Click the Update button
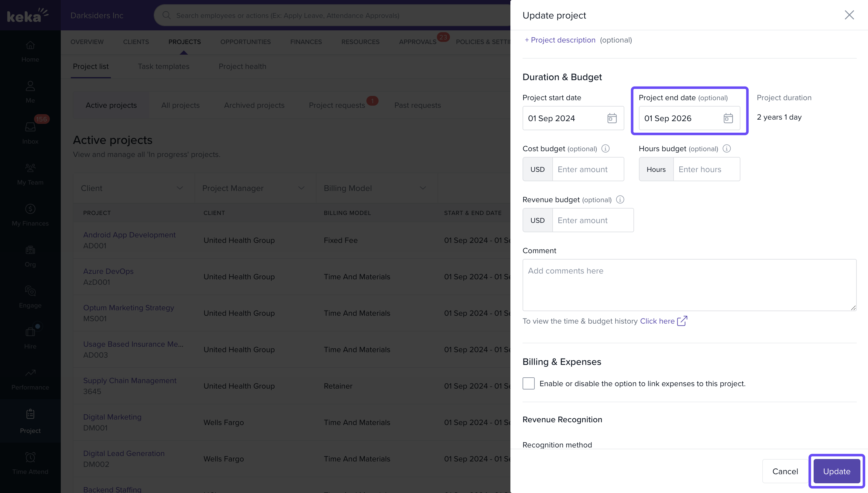Image resolution: width=868 pixels, height=493 pixels. 836,471
